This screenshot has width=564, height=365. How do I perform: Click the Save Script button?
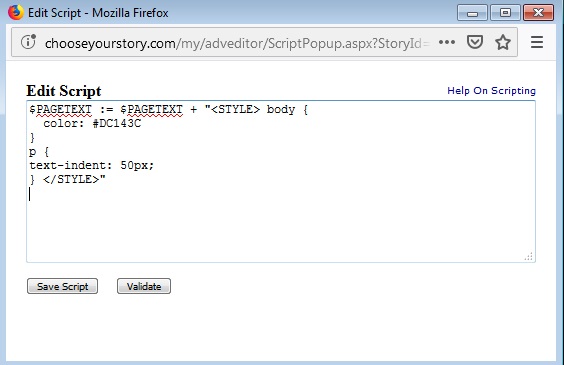point(62,286)
